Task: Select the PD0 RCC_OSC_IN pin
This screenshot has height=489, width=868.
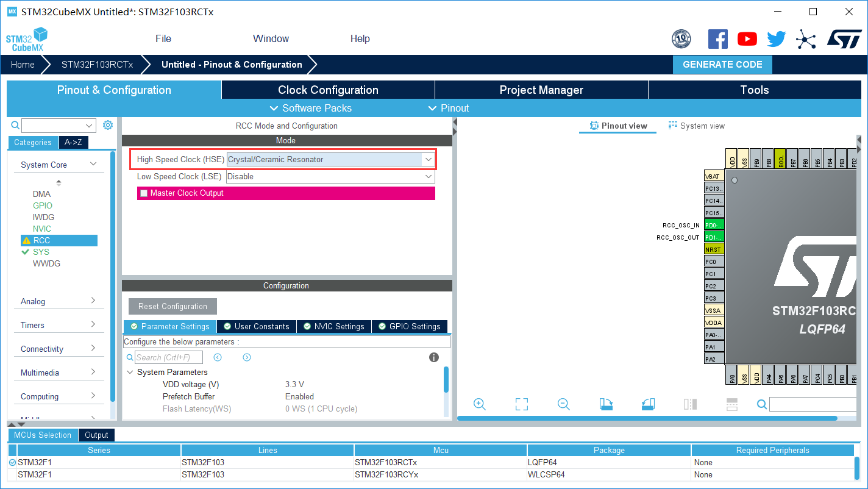Action: pos(714,225)
